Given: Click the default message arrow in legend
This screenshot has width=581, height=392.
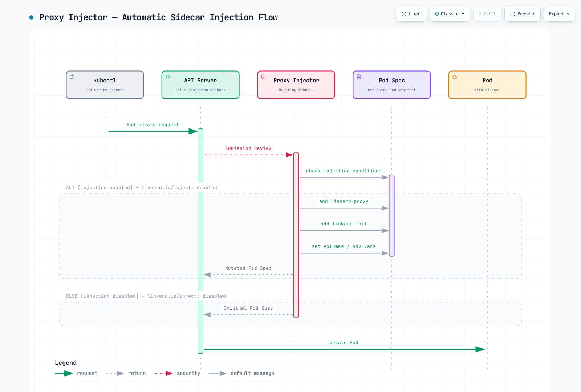Looking at the screenshot, I should point(218,373).
